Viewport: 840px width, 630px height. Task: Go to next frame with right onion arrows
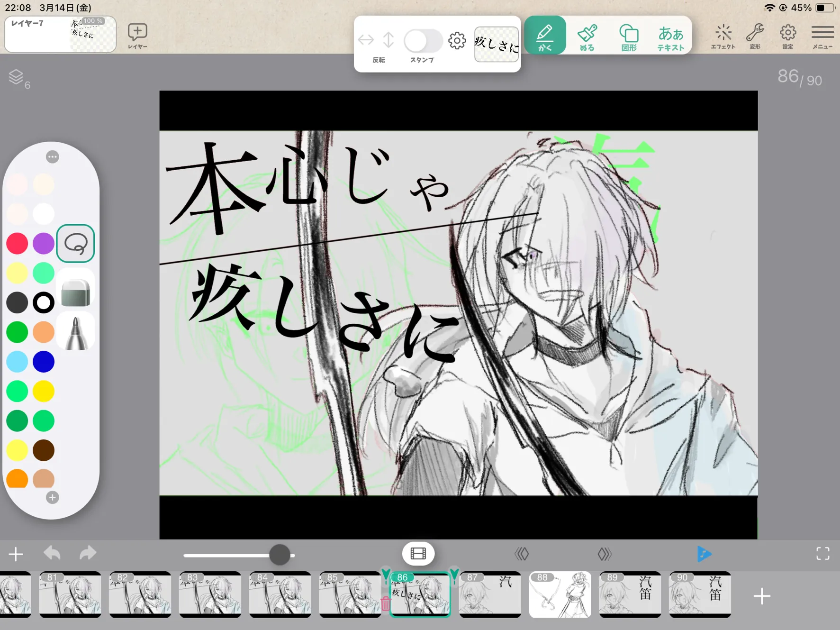[x=605, y=554]
